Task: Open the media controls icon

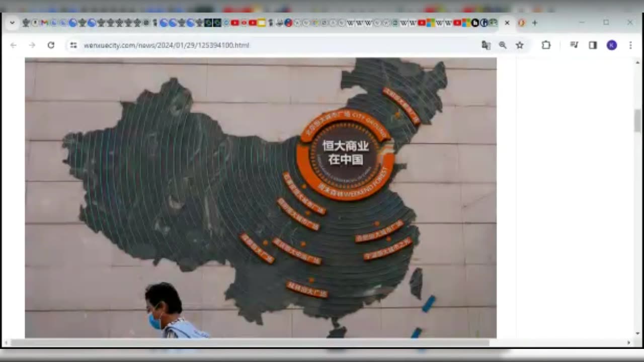Action: pyautogui.click(x=574, y=45)
